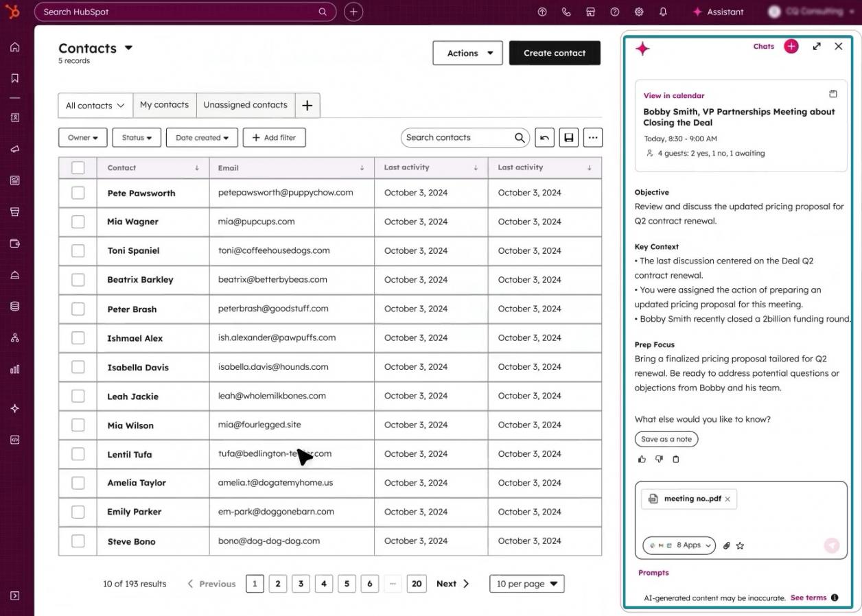Copy the assistant response with the clipboard icon
862x616 pixels.
(x=676, y=460)
